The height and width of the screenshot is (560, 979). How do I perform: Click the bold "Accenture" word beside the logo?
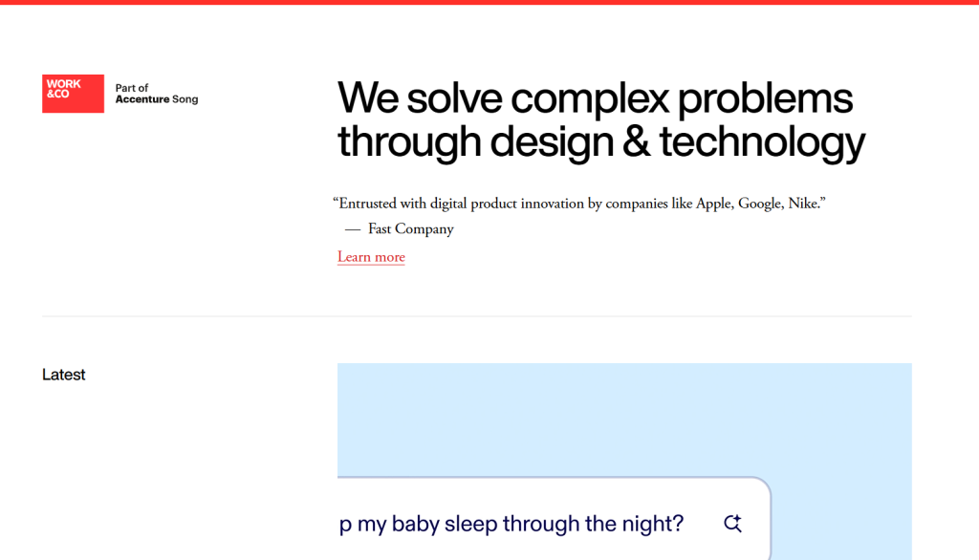coord(142,99)
